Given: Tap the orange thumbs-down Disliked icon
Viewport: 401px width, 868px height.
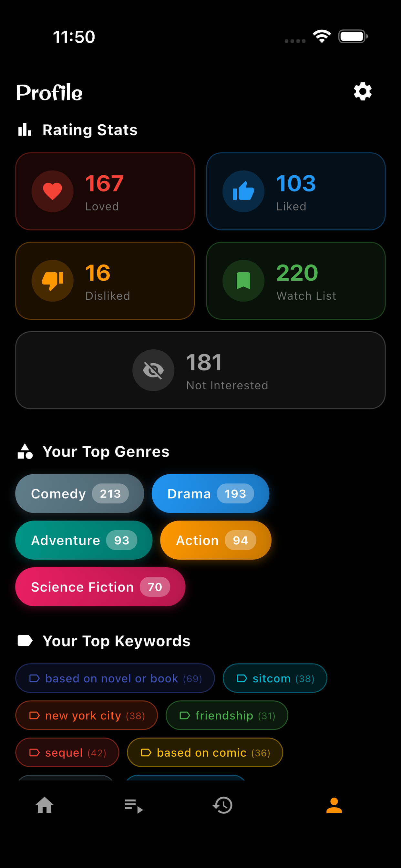Looking at the screenshot, I should pos(53,281).
